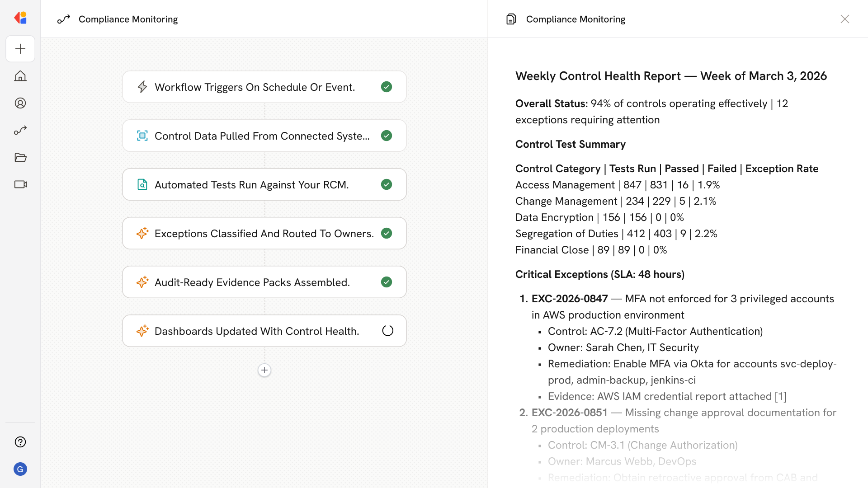The width and height of the screenshot is (868, 488).
Task: Click the Compliance Monitoring workflow title
Action: click(x=128, y=19)
